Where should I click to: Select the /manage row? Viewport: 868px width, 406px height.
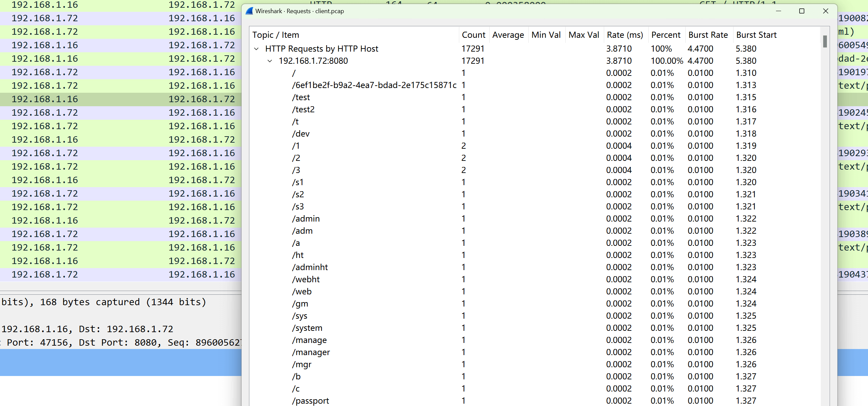(536, 340)
